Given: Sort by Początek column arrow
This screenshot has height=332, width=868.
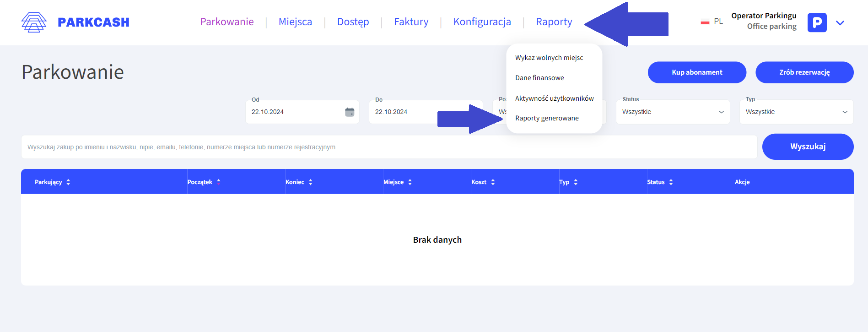Looking at the screenshot, I should (x=219, y=182).
